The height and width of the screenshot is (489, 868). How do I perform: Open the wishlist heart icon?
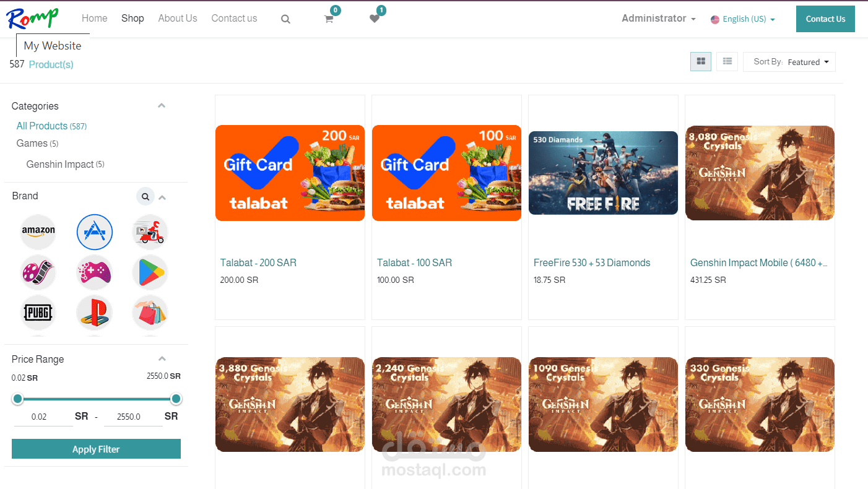click(375, 19)
